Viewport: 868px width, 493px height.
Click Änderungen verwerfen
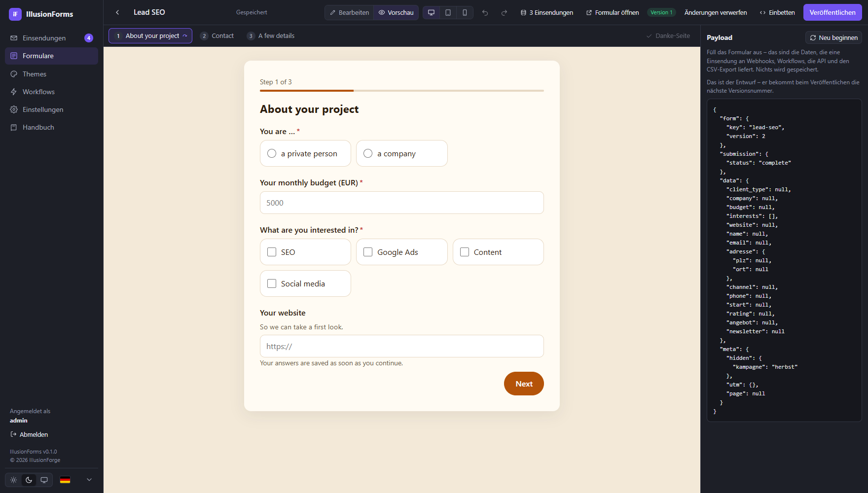coord(716,12)
